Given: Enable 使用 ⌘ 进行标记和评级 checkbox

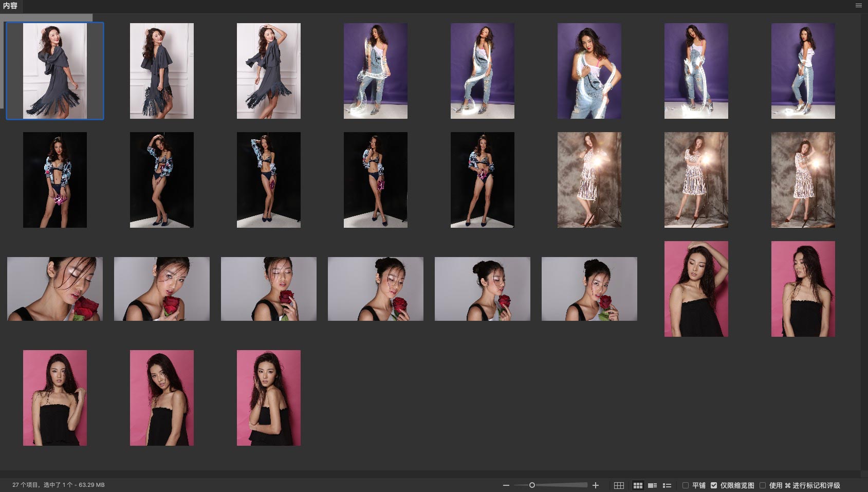Looking at the screenshot, I should [763, 485].
